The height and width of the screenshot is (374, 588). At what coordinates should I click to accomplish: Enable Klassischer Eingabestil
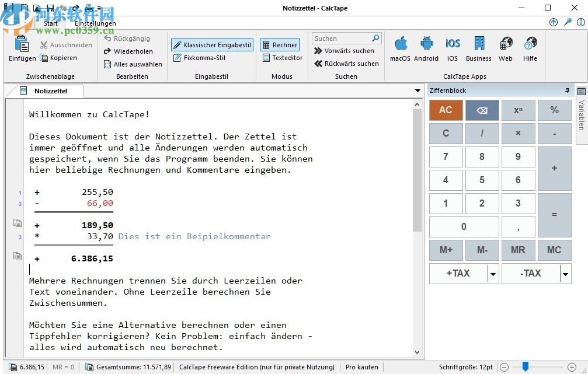tap(212, 45)
